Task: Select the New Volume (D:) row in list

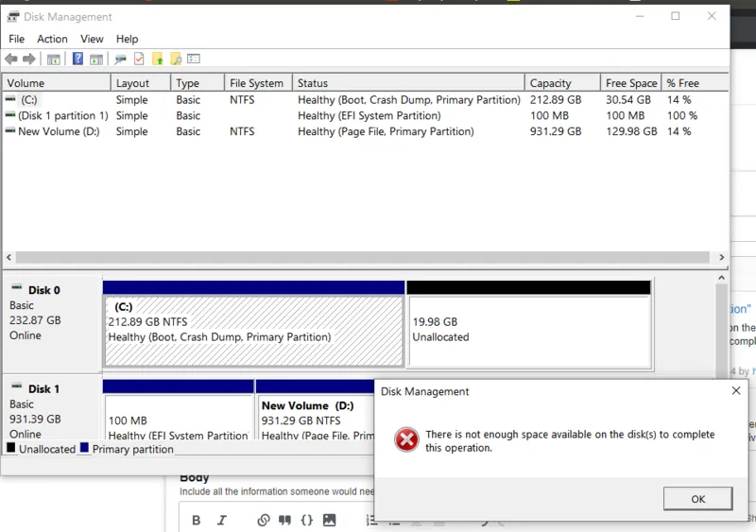Action: click(365, 131)
